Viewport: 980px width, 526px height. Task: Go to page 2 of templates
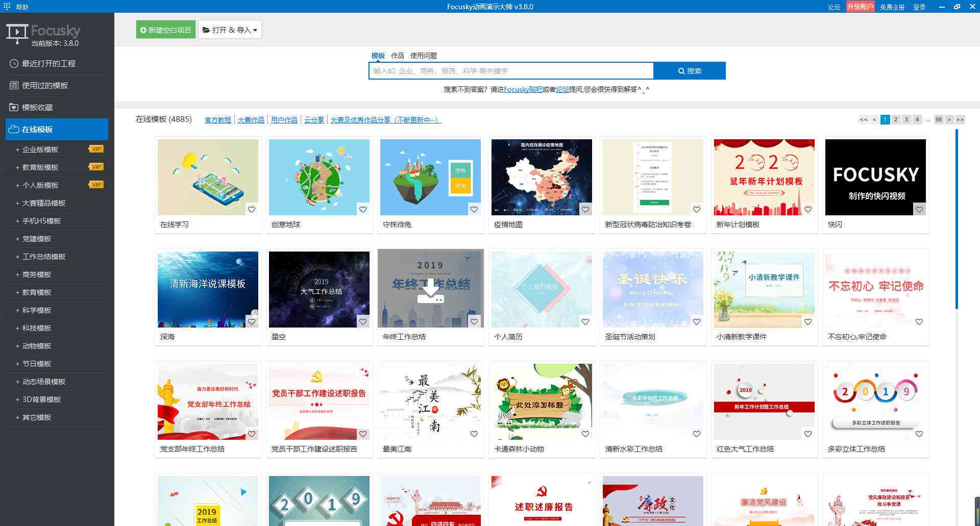[x=896, y=119]
